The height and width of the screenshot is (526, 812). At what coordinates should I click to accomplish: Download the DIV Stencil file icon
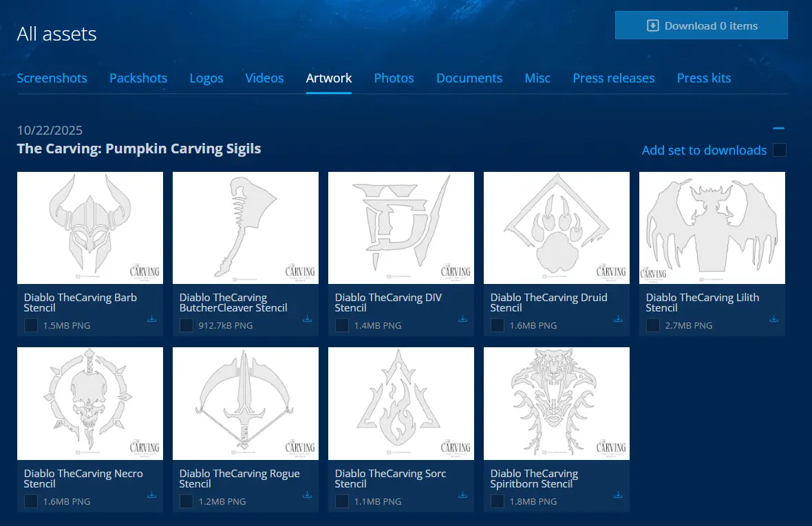coord(462,319)
